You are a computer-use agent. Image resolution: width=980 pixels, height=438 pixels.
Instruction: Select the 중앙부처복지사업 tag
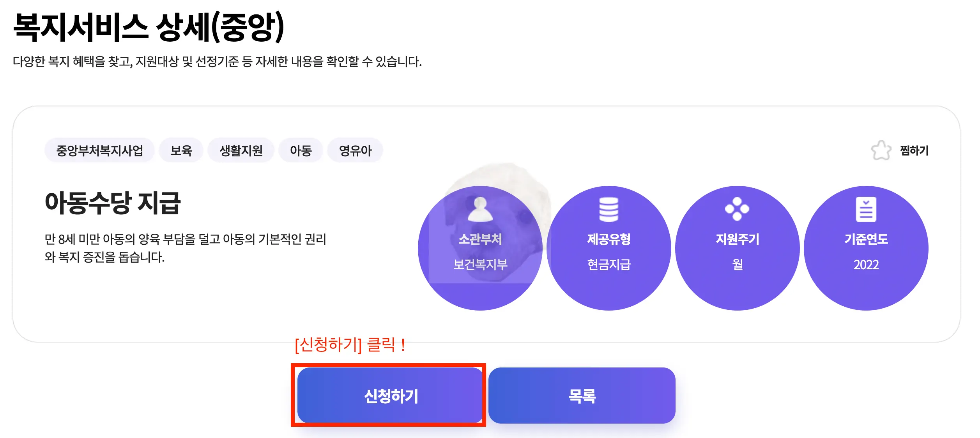[x=99, y=150]
